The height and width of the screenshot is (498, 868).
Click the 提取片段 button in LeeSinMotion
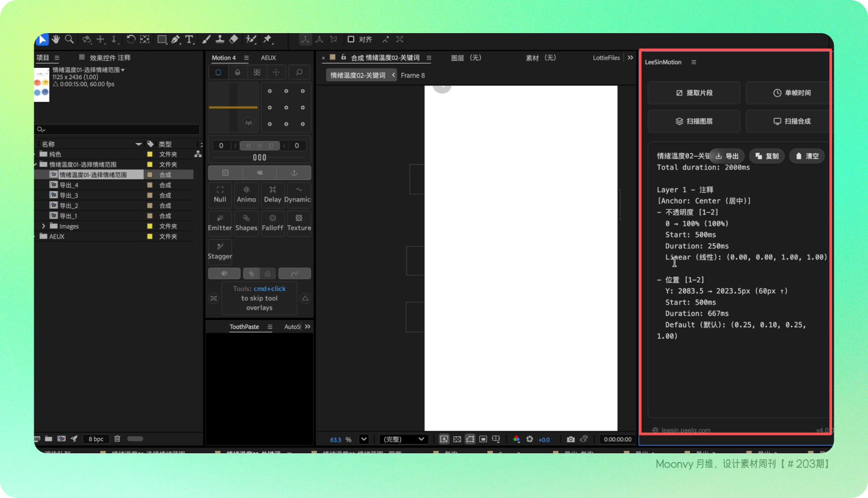coord(693,93)
